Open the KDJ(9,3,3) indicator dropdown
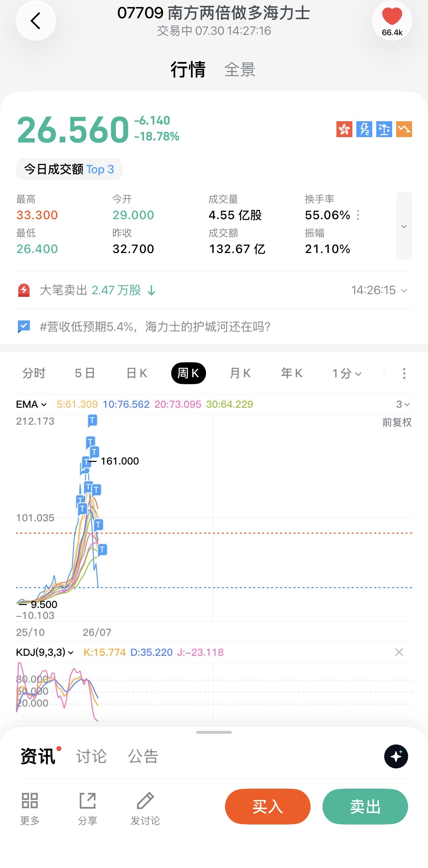This screenshot has width=428, height=868. pos(45,652)
